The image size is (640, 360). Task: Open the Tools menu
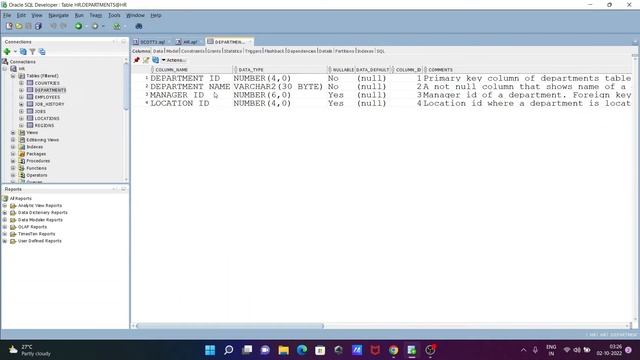(x=114, y=15)
